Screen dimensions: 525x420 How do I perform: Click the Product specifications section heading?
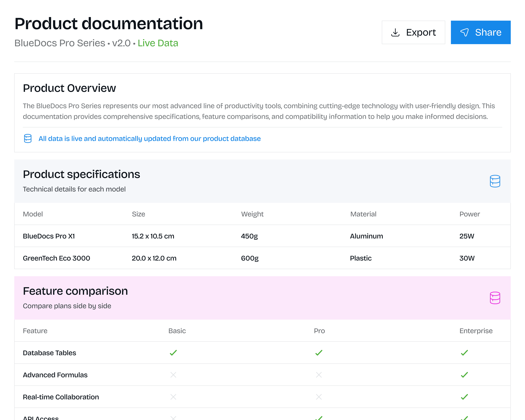[81, 174]
